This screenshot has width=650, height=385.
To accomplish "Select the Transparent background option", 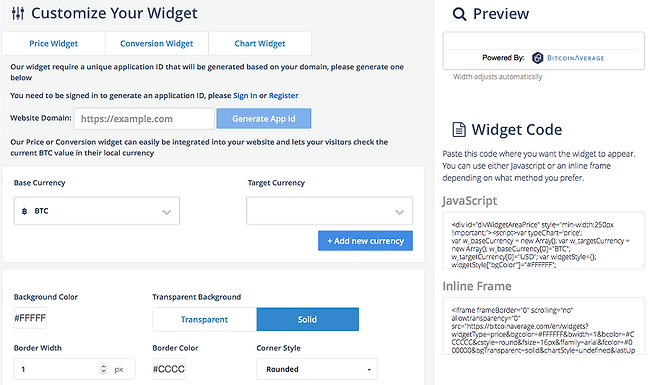I will 205,320.
